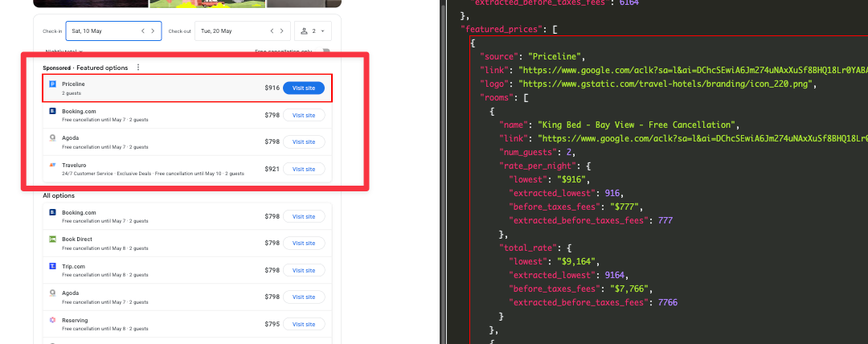Screen dimensions: 868x344
Task: Click the $916 Priceline price
Action: [x=272, y=88]
